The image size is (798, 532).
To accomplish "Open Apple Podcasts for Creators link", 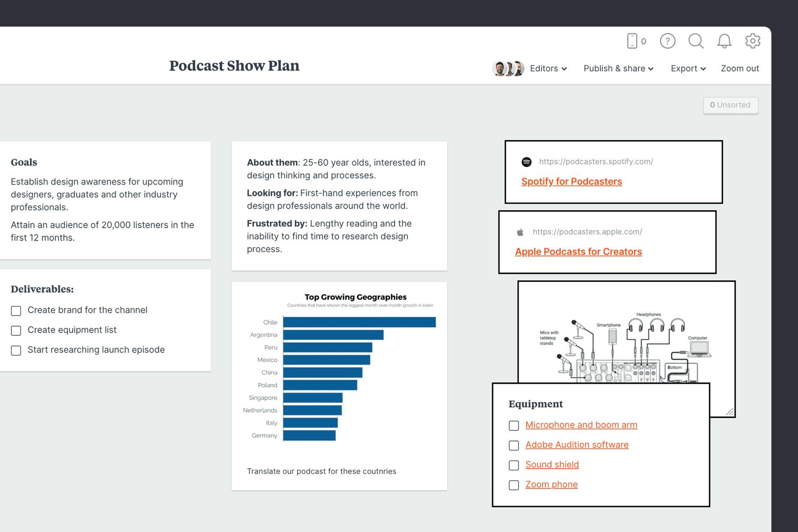I will 578,252.
